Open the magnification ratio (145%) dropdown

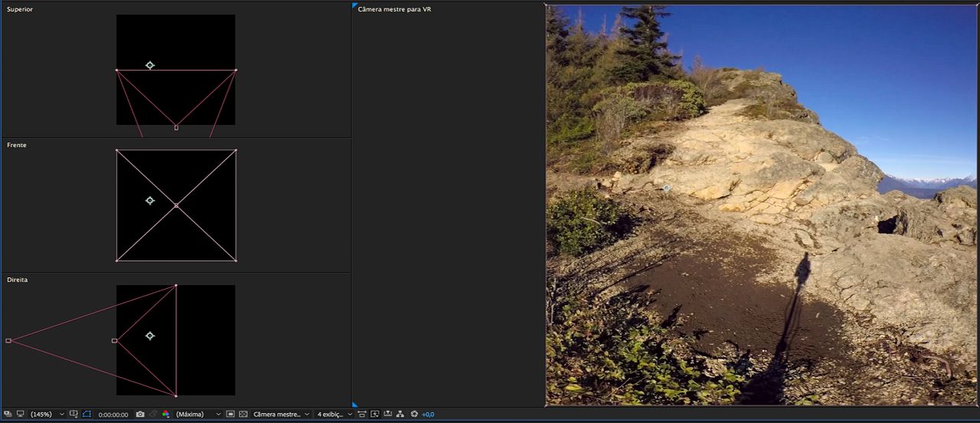[47, 414]
